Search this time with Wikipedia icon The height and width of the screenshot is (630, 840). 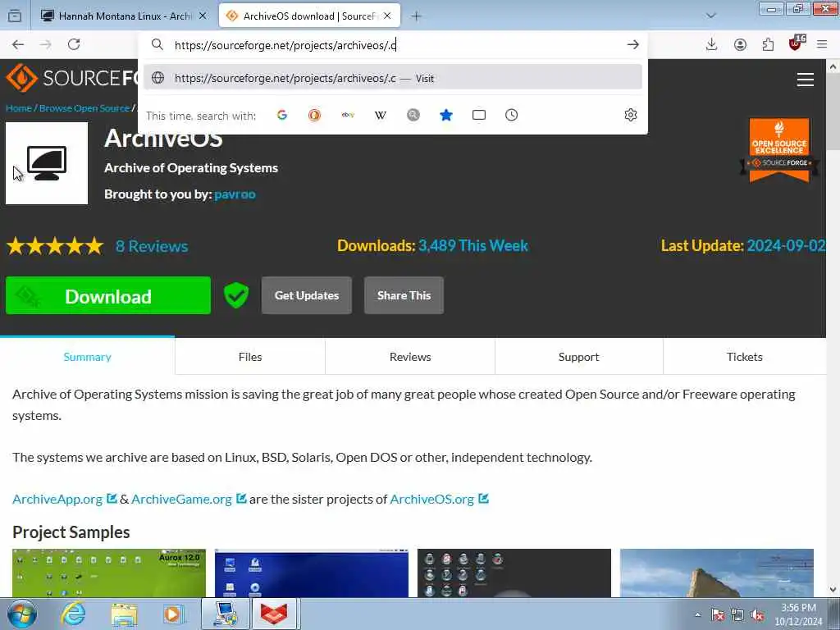381,115
